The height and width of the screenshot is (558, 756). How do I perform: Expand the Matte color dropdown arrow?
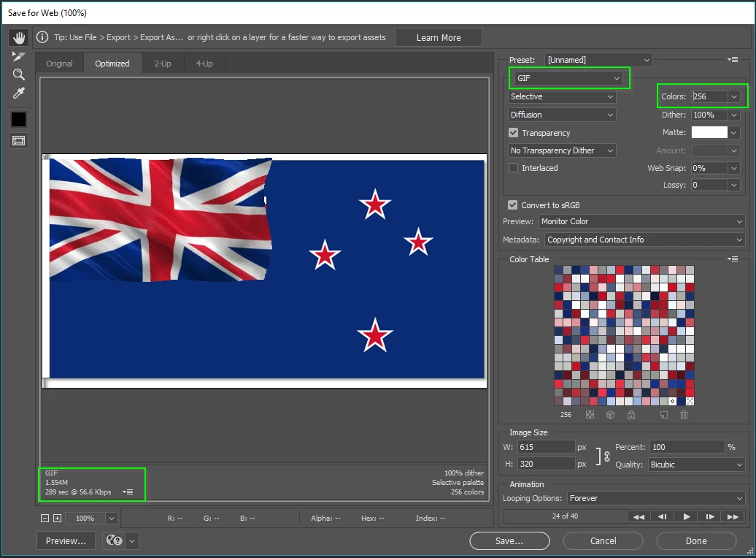[x=734, y=132]
